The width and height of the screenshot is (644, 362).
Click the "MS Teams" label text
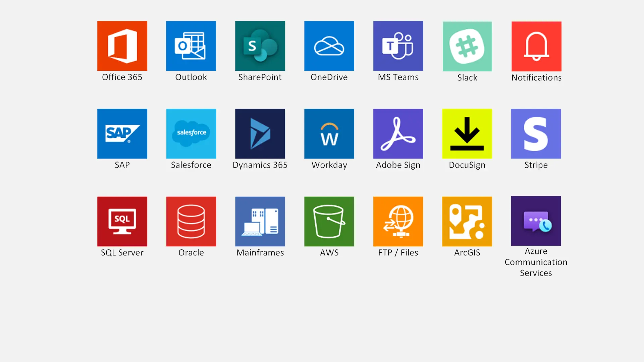tap(398, 77)
